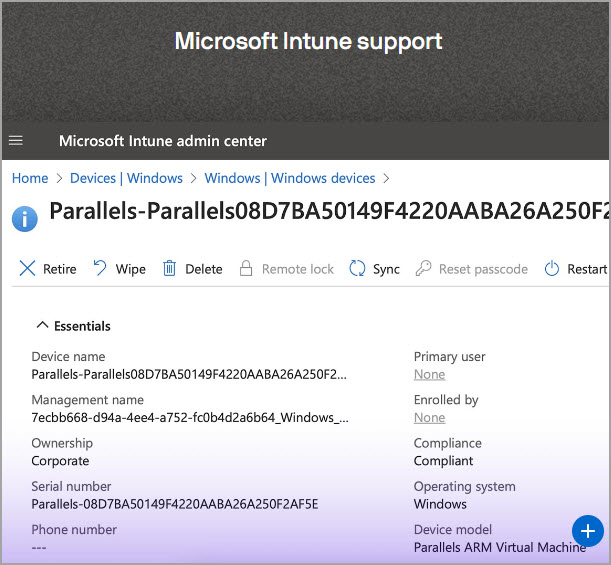Click the Compliance label

448,443
